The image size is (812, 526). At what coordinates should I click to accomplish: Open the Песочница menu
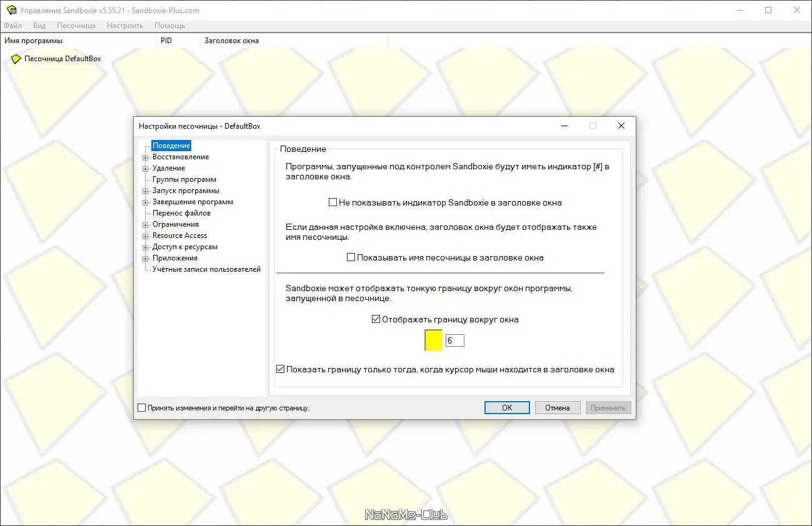tap(76, 26)
